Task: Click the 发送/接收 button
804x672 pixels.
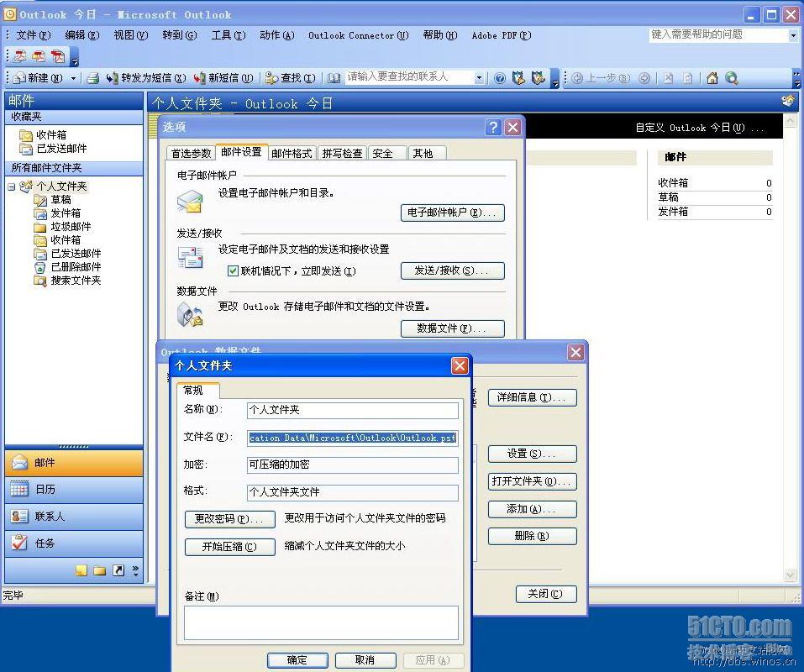Action: [452, 270]
